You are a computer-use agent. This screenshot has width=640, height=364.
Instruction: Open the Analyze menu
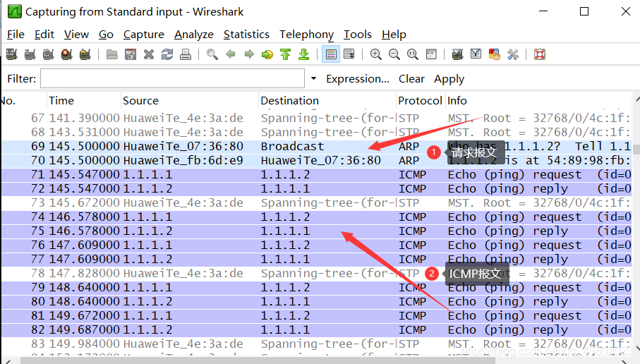(x=194, y=35)
